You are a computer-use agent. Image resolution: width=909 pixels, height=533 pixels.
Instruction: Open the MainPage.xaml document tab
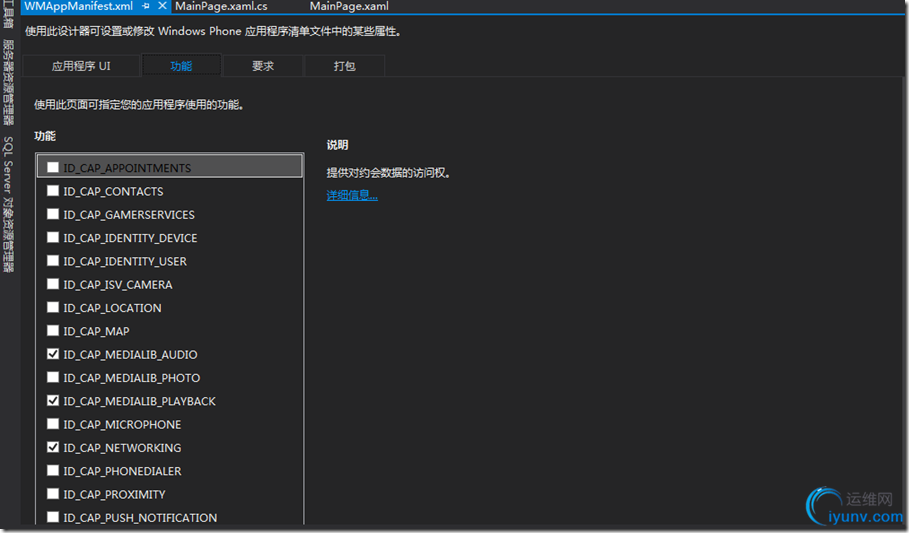point(349,6)
